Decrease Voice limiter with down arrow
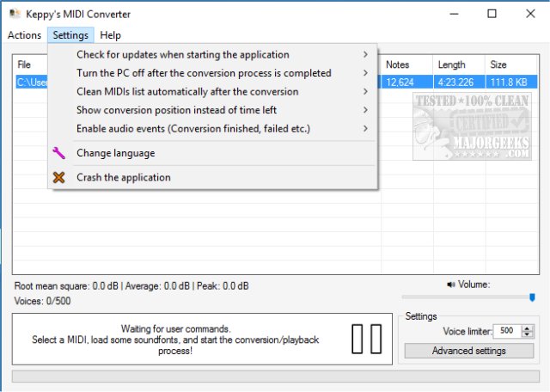Screen dimensions: 550x392 (x=527, y=334)
